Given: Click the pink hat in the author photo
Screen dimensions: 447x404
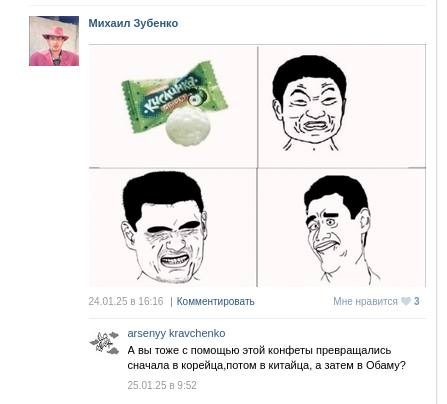Looking at the screenshot, I should click(x=55, y=34).
